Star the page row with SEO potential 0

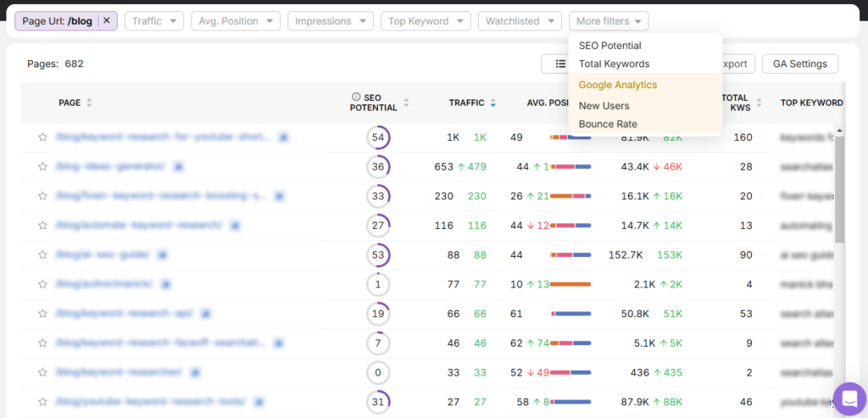tap(42, 372)
